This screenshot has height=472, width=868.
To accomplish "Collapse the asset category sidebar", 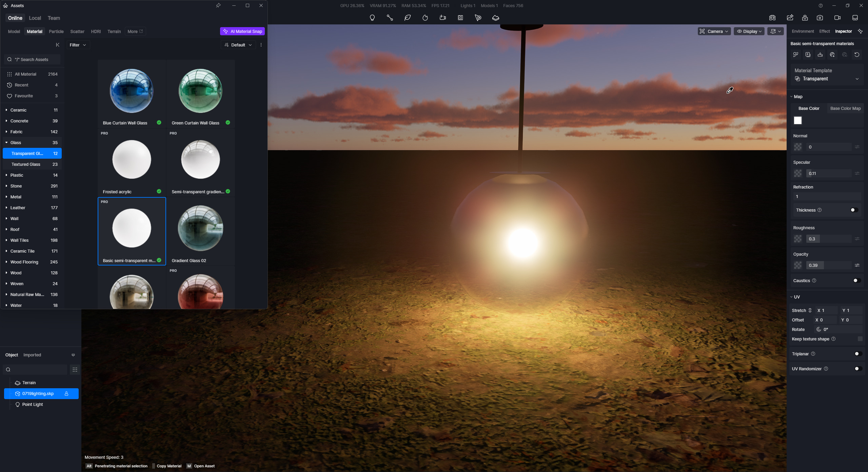I will pos(58,45).
